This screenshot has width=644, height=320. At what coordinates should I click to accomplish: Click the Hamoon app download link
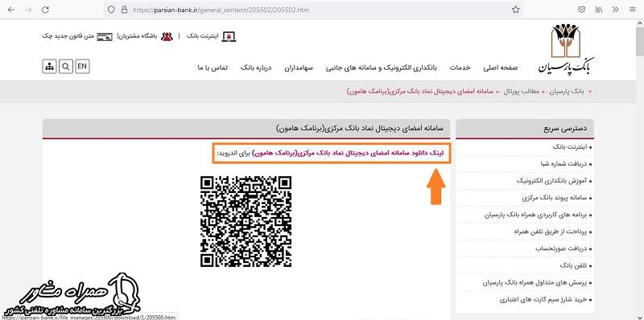(x=349, y=154)
